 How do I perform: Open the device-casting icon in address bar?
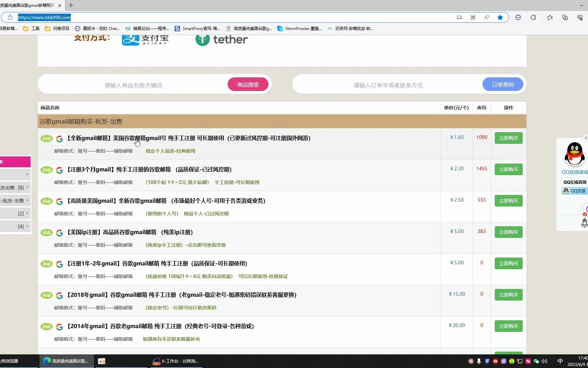pos(459,17)
